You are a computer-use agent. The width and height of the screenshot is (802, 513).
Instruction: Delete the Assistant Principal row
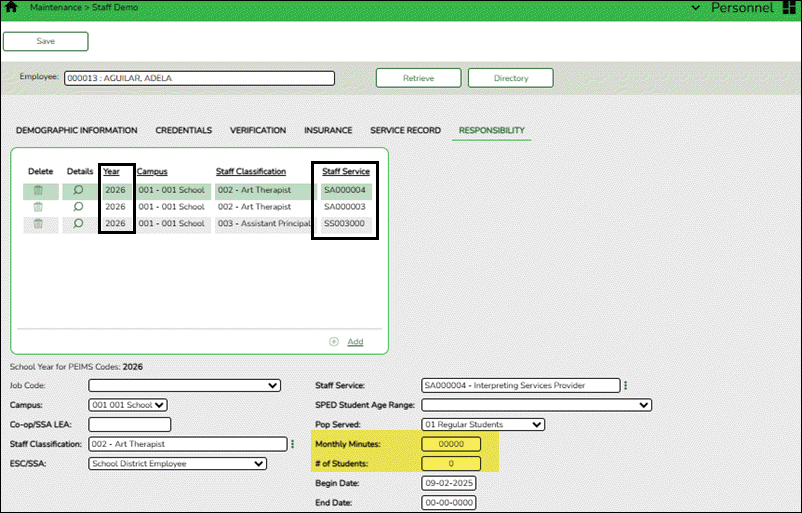point(38,224)
